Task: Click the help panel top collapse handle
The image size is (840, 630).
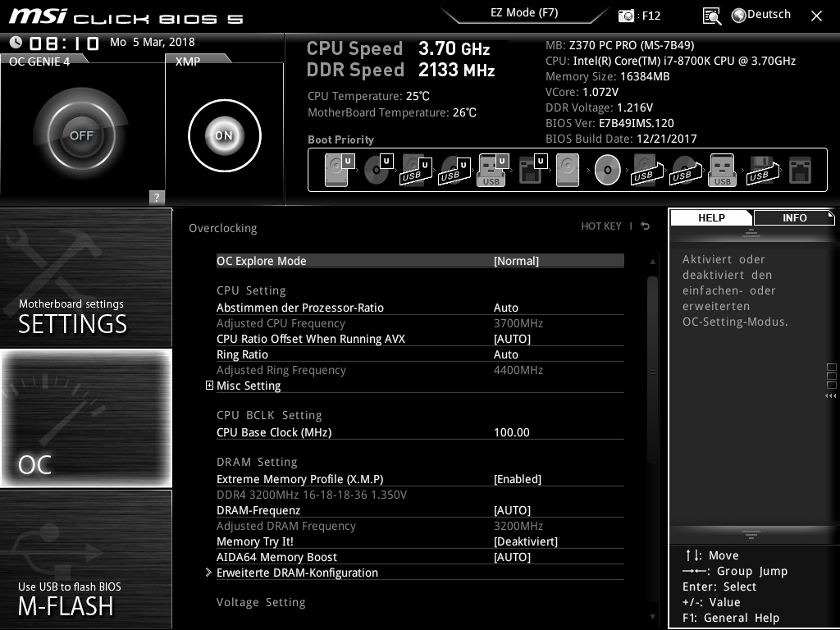Action: [751, 232]
